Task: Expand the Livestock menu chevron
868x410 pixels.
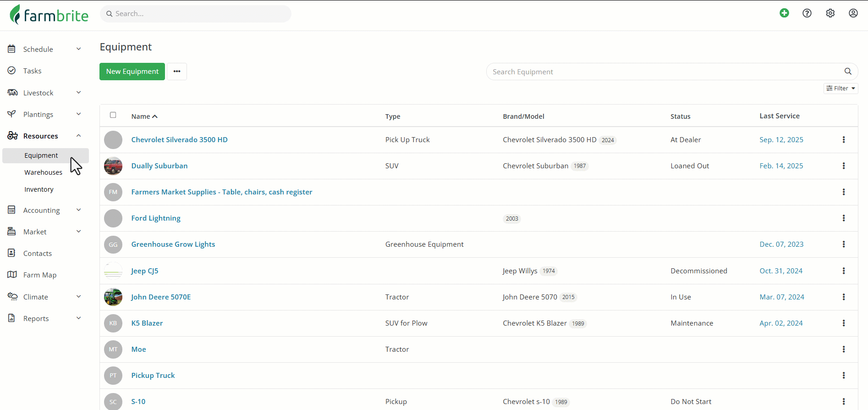Action: tap(78, 93)
